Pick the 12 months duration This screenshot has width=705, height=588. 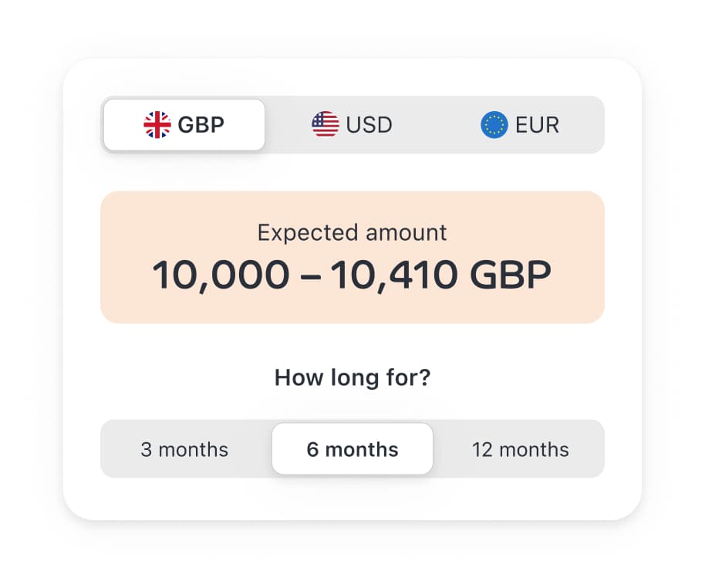pos(520,450)
